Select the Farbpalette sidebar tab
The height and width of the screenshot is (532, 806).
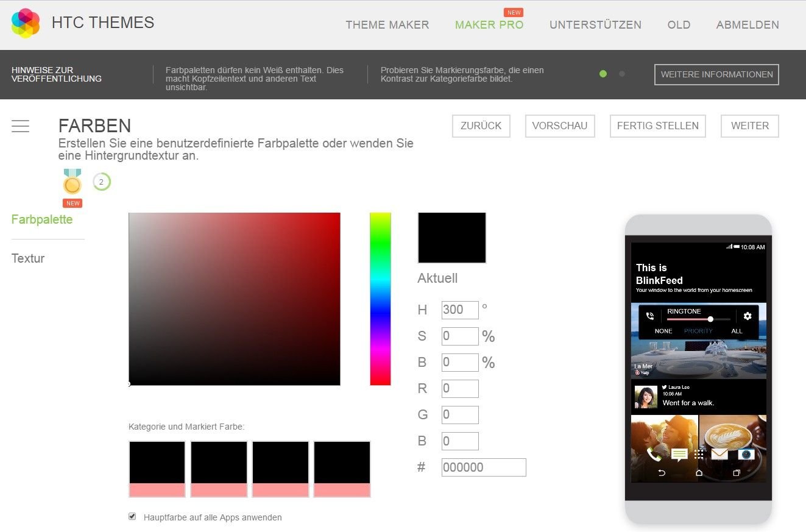click(42, 219)
